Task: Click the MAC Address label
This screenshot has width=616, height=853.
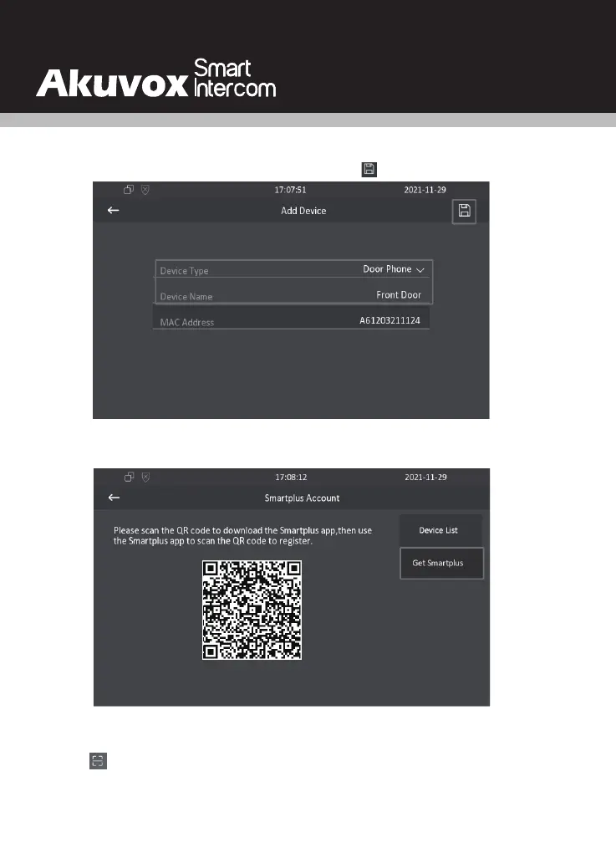Action: tap(187, 322)
